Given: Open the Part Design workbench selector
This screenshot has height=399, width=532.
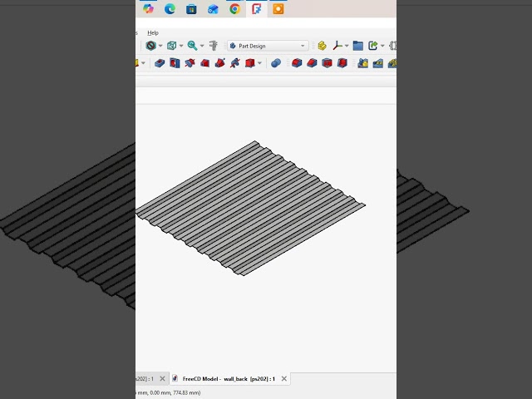Looking at the screenshot, I should (268, 46).
